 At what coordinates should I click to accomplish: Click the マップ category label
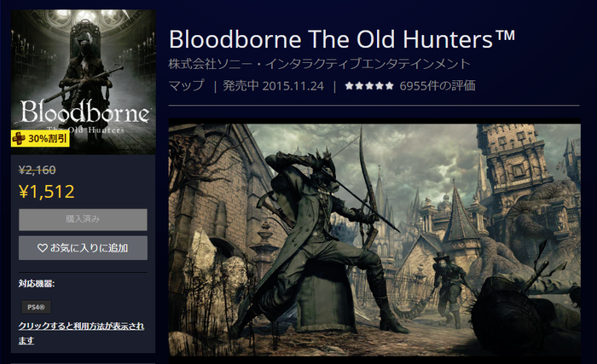[187, 85]
